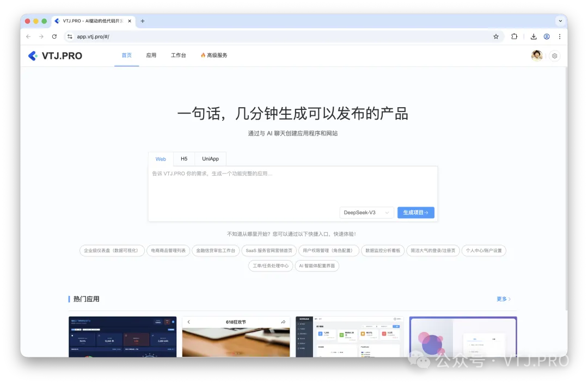This screenshot has width=588, height=384.
Task: Click the share icon on the 618狂欢节 thumbnail
Action: tap(282, 321)
